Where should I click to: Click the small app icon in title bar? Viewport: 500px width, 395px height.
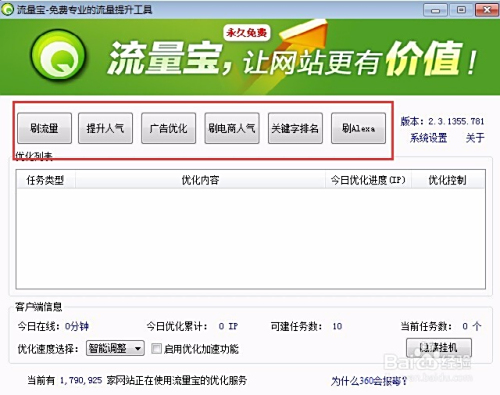pyautogui.click(x=7, y=9)
